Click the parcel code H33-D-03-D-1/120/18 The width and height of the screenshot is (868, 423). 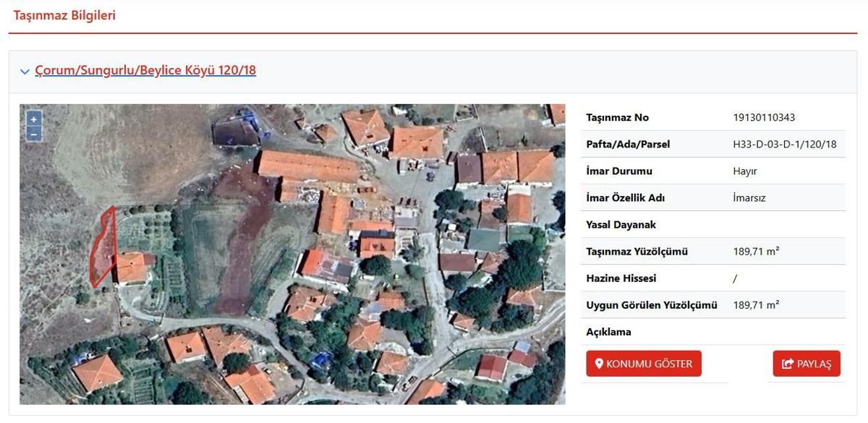point(784,144)
